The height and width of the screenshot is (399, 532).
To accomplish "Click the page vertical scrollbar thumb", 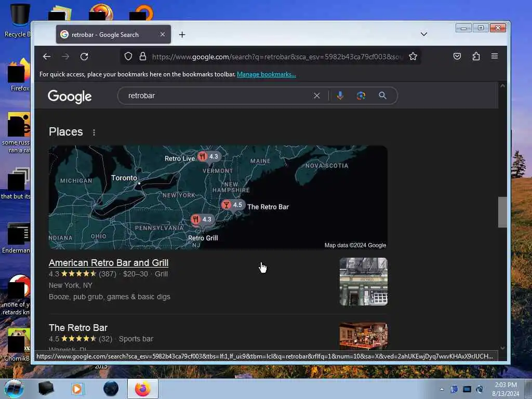I will tap(502, 212).
